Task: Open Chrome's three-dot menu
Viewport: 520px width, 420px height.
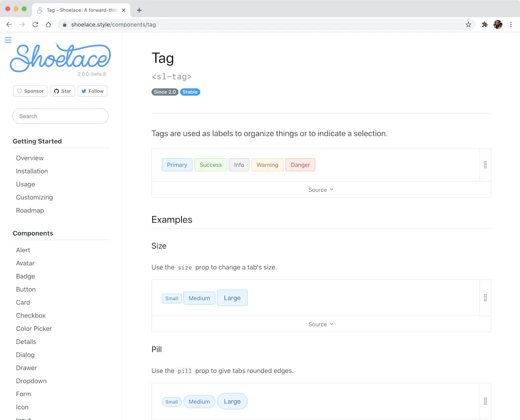Action: [511, 24]
